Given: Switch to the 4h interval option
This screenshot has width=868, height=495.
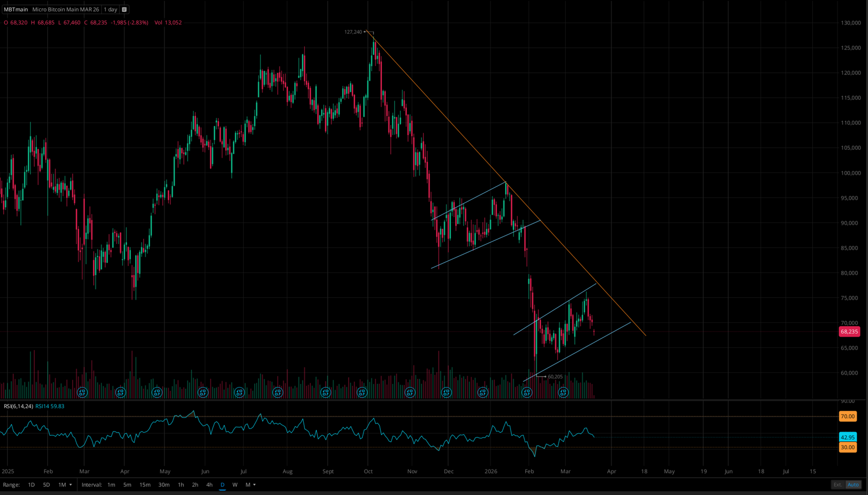Looking at the screenshot, I should point(209,484).
